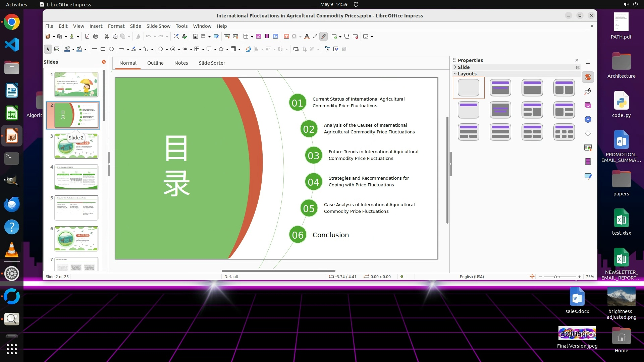Insert a text box icon
The height and width of the screenshot is (362, 644).
tap(286, 37)
